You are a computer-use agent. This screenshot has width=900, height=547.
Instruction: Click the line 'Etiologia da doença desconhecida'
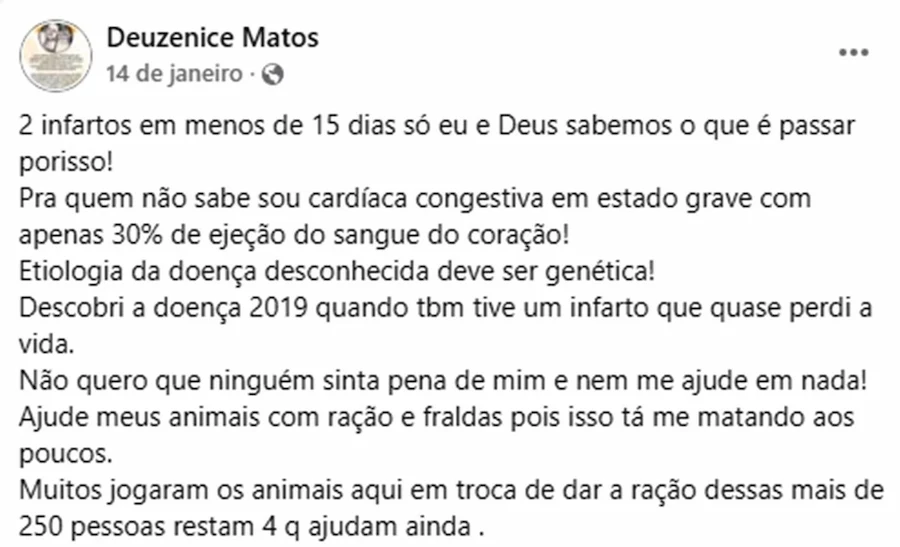click(x=336, y=271)
